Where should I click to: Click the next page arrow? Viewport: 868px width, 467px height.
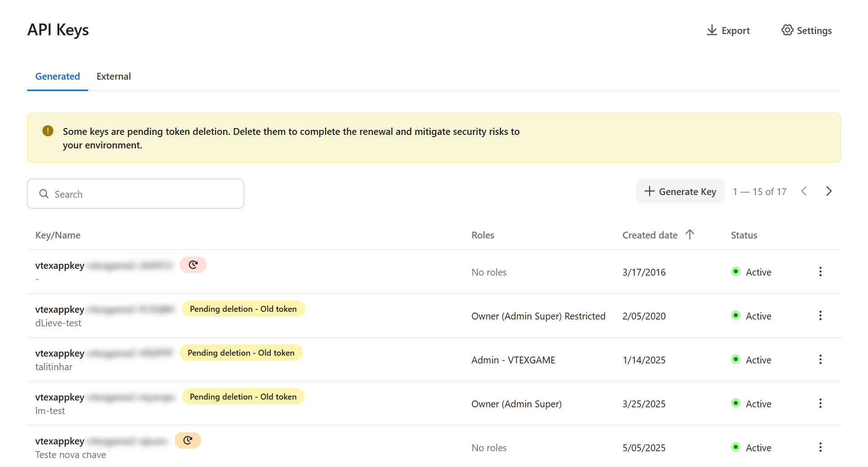[x=829, y=191]
